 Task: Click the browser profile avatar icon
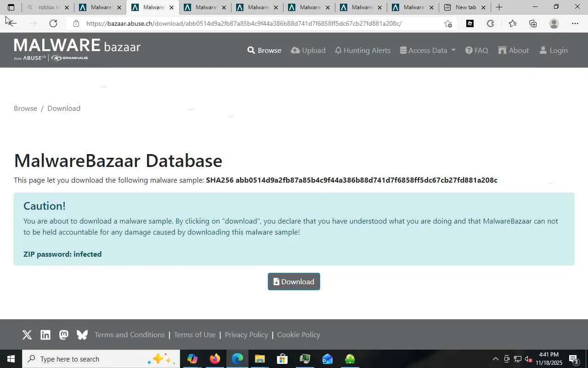(554, 23)
